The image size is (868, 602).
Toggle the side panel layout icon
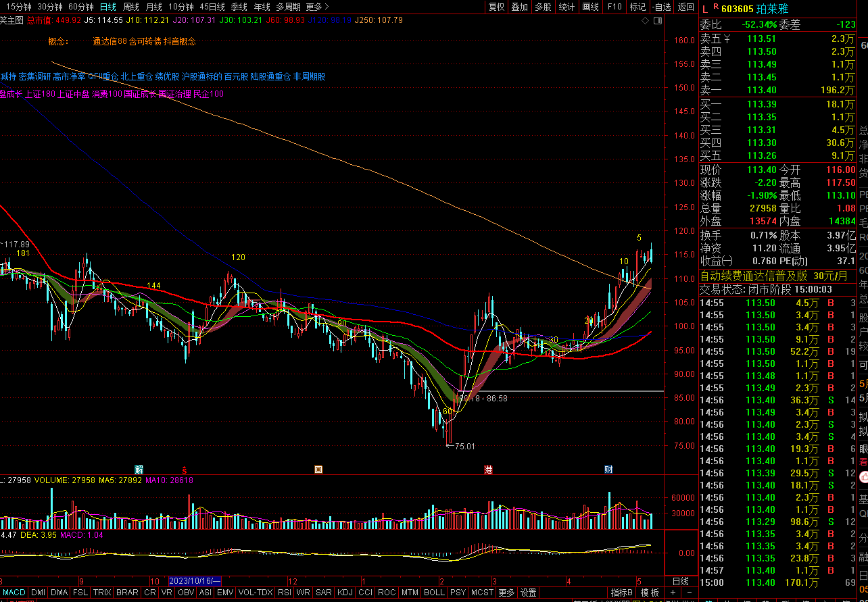pos(658,21)
